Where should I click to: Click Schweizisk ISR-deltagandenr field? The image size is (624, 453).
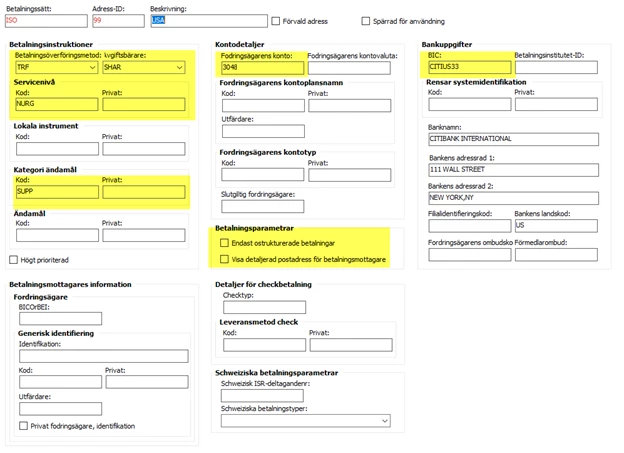tap(262, 395)
